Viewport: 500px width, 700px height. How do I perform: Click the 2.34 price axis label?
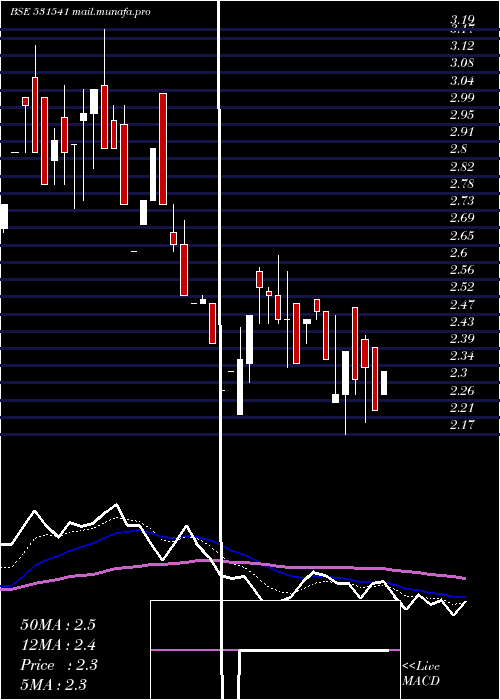[x=462, y=356]
